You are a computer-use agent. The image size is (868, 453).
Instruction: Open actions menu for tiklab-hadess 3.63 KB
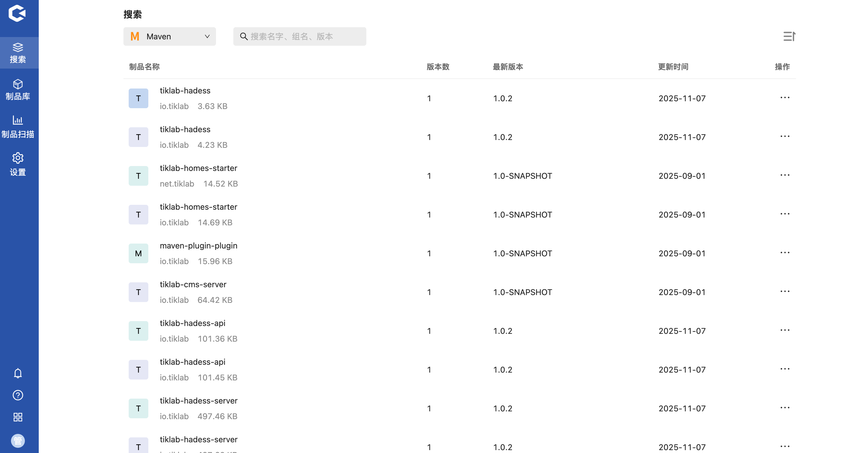point(785,98)
